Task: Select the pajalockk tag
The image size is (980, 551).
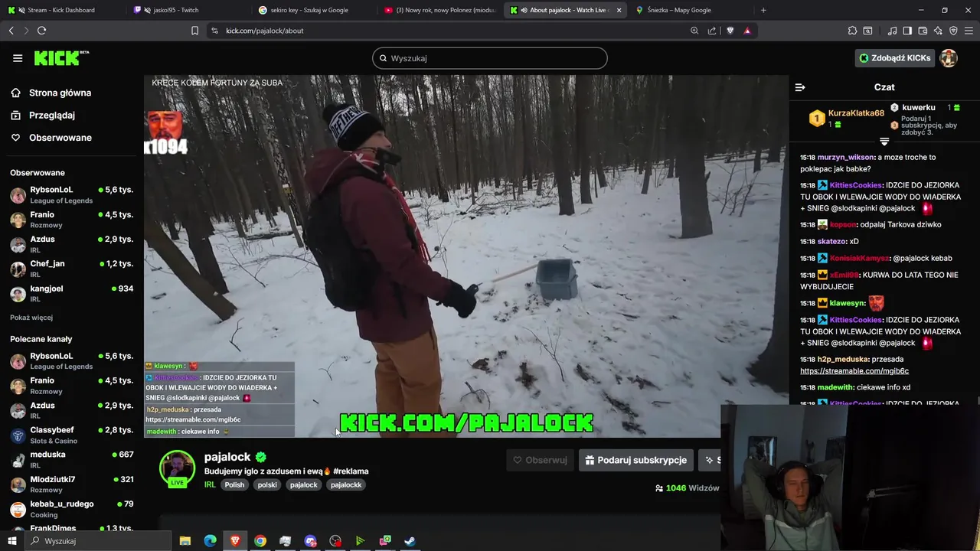Action: [x=346, y=484]
